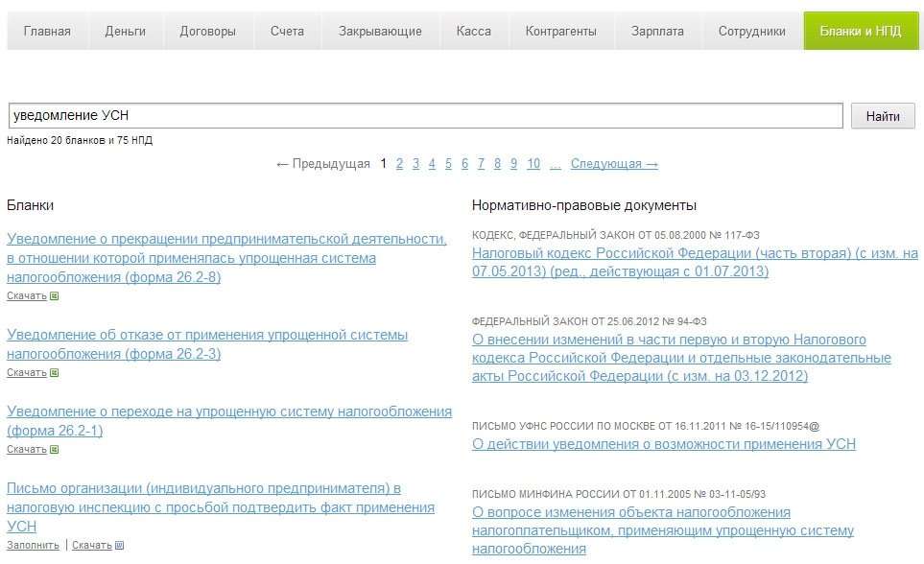Download form 26.2-3 via Скачать
The image size is (924, 564).
pos(27,372)
